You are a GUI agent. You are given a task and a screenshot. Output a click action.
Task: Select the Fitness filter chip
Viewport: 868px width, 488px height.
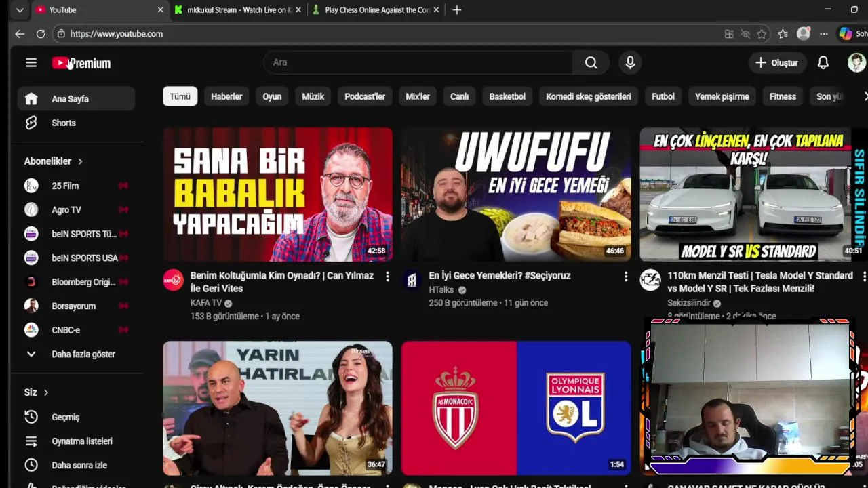tap(783, 96)
